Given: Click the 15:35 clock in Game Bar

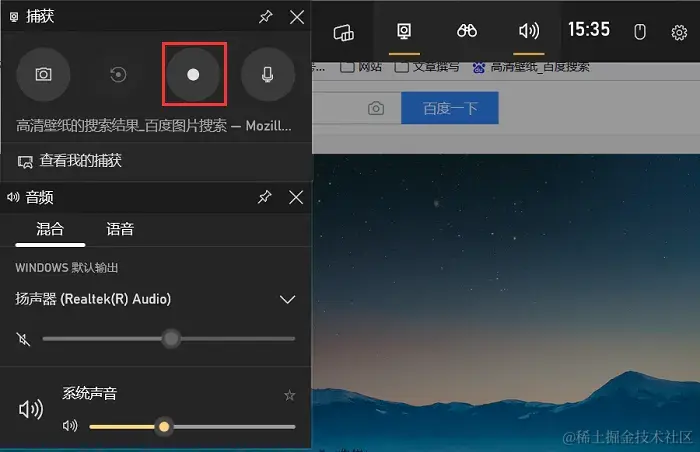Looking at the screenshot, I should 589,29.
